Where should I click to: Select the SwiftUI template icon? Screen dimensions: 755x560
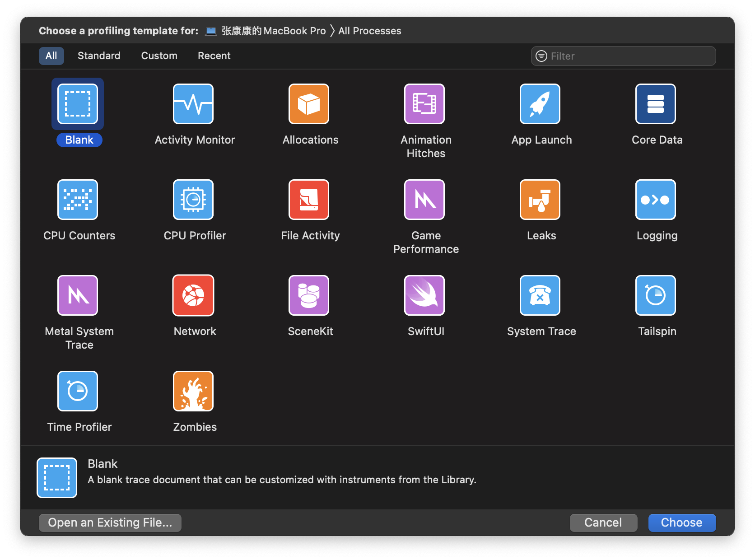pos(424,295)
